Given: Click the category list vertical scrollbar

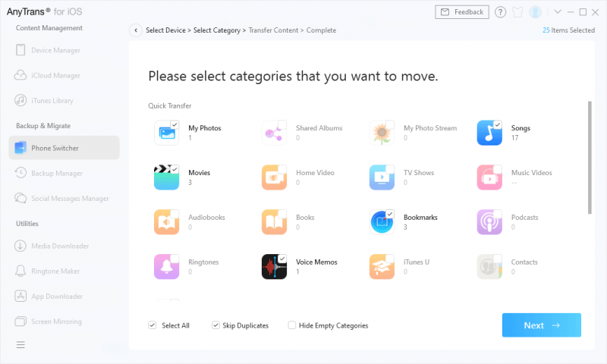Looking at the screenshot, I should (590, 158).
